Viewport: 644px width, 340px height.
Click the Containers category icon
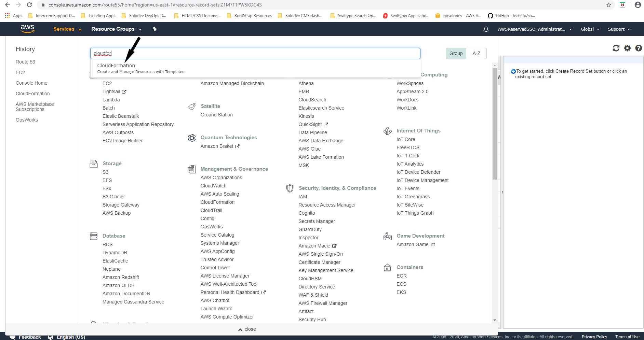[x=388, y=268]
